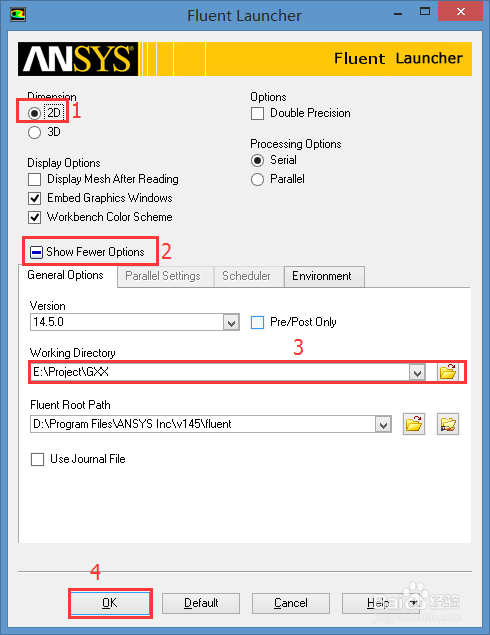Open the Help button dropdown arrow

click(413, 603)
